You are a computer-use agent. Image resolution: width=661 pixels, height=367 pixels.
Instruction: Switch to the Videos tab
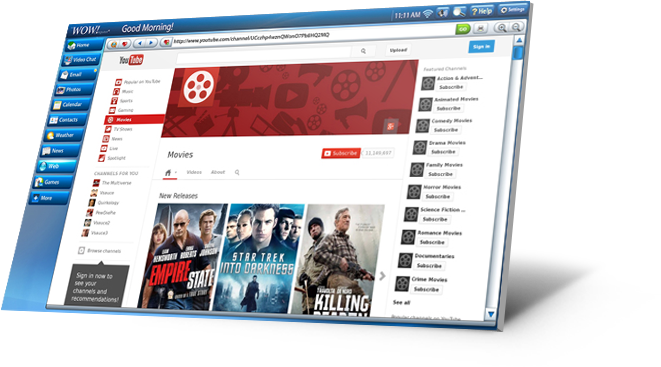tap(194, 172)
